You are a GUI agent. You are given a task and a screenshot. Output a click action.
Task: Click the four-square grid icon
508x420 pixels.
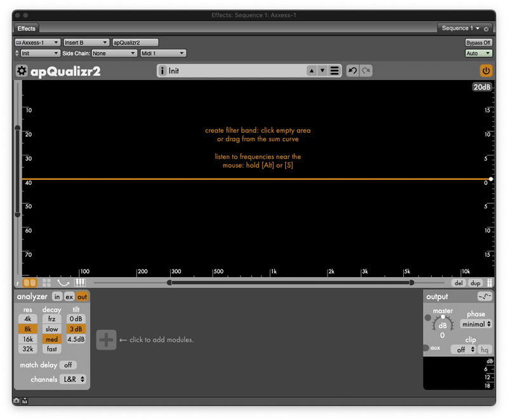click(46, 283)
